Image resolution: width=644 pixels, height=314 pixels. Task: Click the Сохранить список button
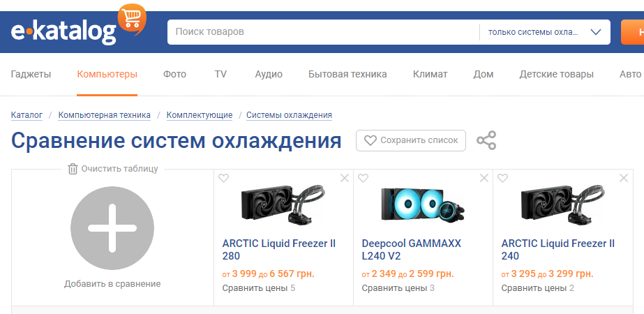pyautogui.click(x=411, y=140)
